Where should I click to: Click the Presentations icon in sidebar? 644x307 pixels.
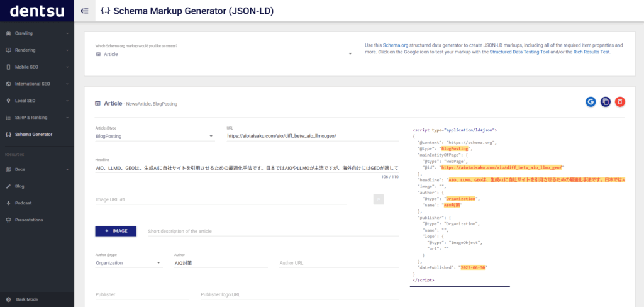(x=8, y=220)
